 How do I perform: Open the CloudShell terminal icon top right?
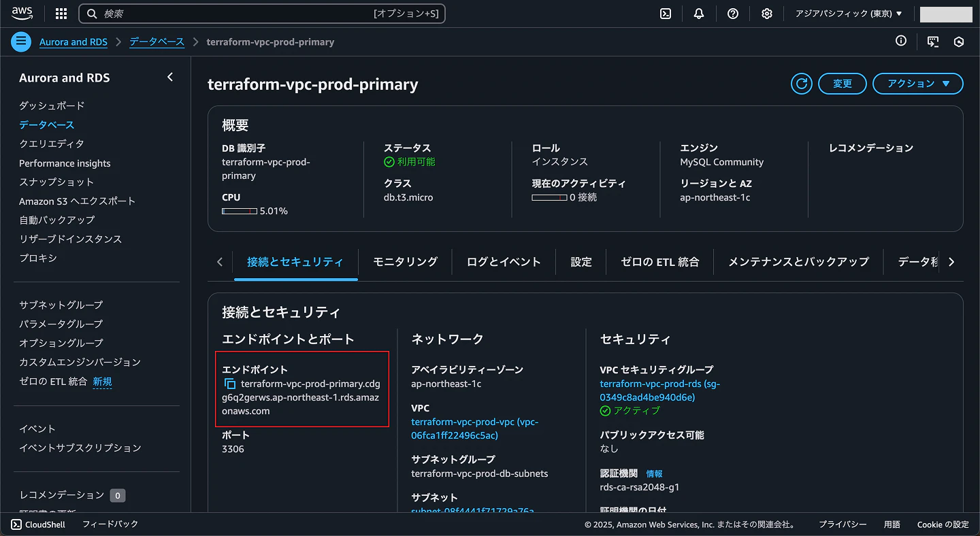[665, 13]
